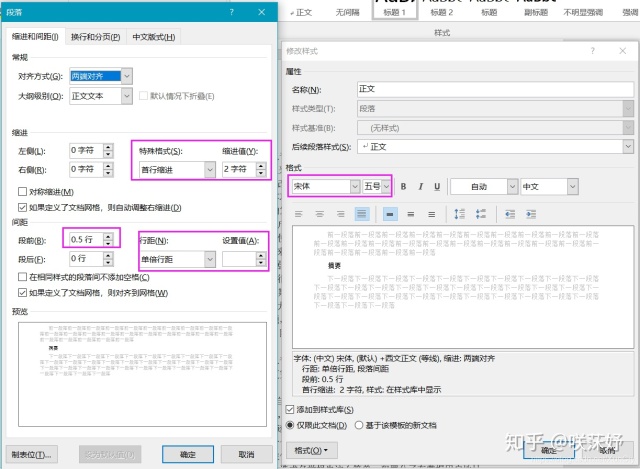Click the justify alignment icon in format row
The height and width of the screenshot is (469, 640).
point(362,214)
